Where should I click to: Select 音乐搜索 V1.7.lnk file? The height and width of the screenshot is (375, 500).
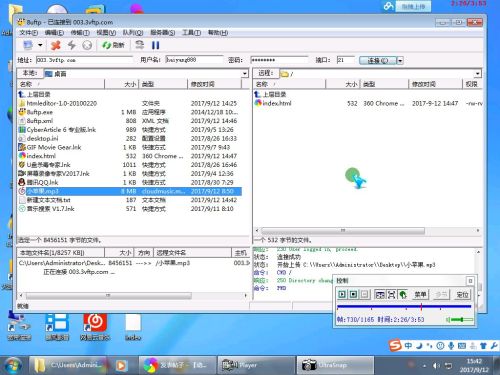pyautogui.click(x=47, y=209)
